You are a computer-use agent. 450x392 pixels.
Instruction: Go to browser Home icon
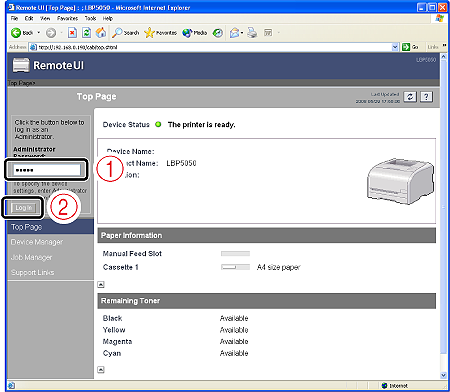coord(101,33)
